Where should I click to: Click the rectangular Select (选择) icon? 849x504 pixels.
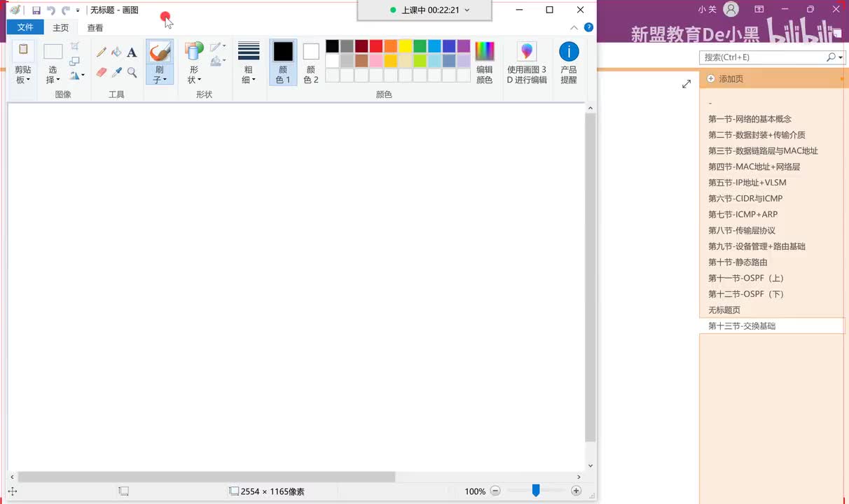click(53, 52)
